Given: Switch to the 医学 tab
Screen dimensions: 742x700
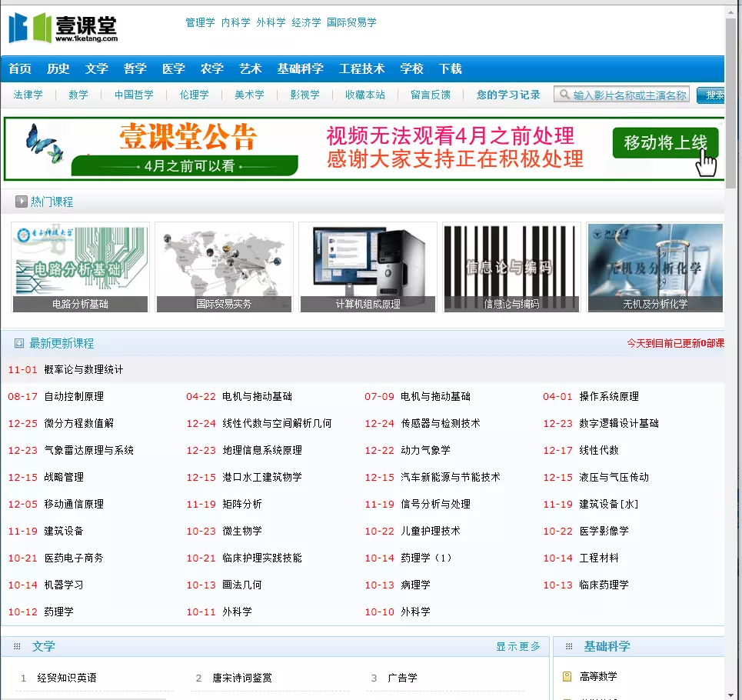Looking at the screenshot, I should [x=172, y=68].
